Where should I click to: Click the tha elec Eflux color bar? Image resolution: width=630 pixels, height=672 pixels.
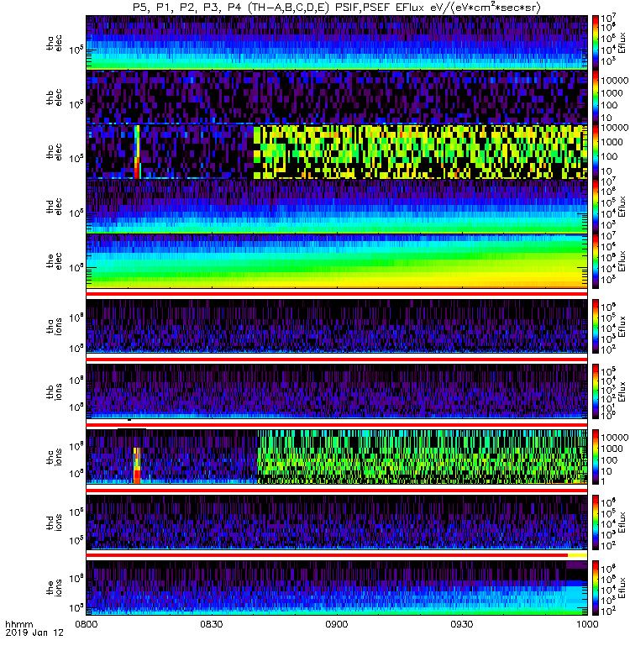(x=596, y=43)
